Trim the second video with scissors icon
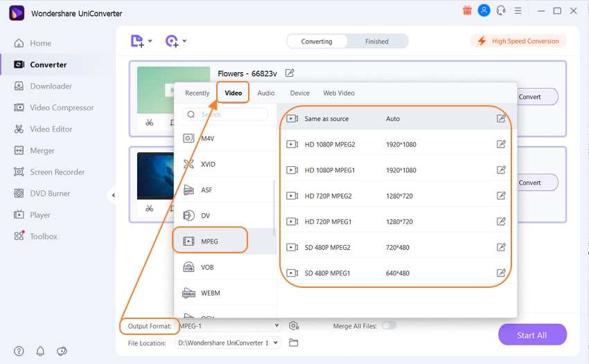 [150, 208]
